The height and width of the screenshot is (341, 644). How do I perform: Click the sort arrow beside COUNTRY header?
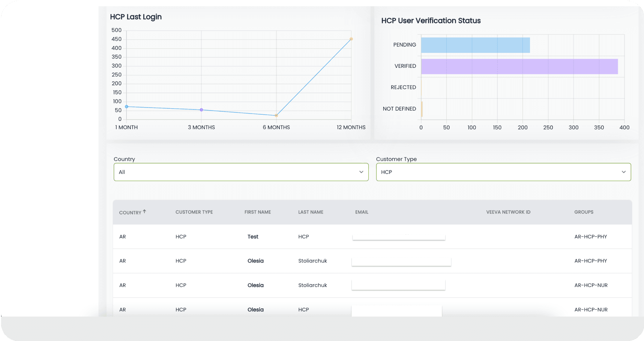144,212
